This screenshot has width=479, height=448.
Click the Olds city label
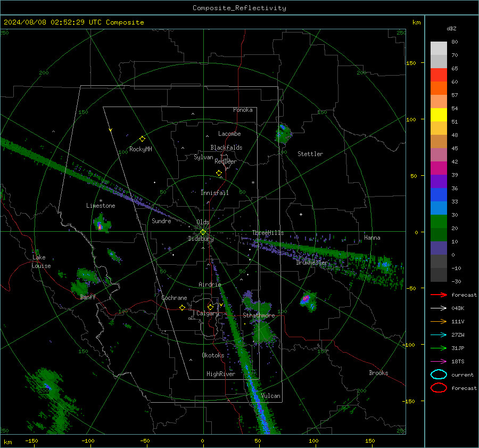click(203, 222)
